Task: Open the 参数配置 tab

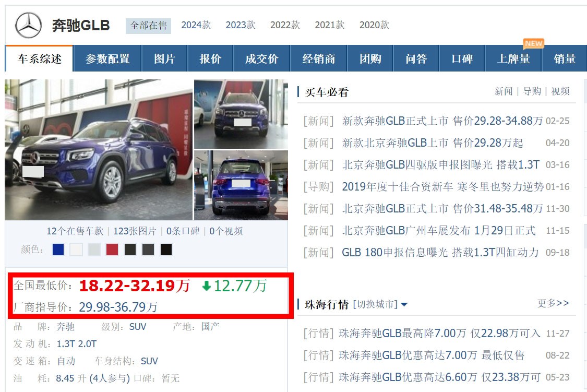Action: pos(107,58)
